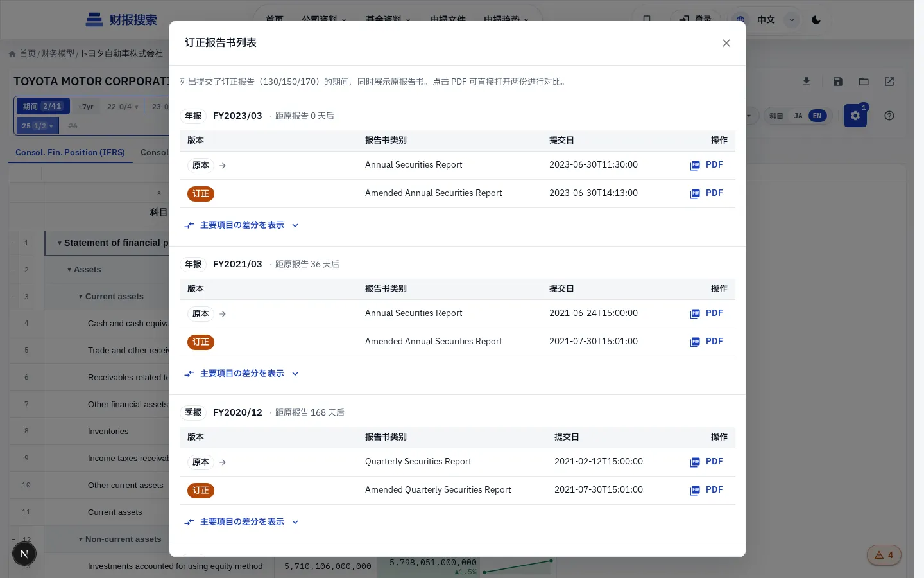Image resolution: width=924 pixels, height=578 pixels.
Task: Click the open-in-new-window icon
Action: [889, 82]
